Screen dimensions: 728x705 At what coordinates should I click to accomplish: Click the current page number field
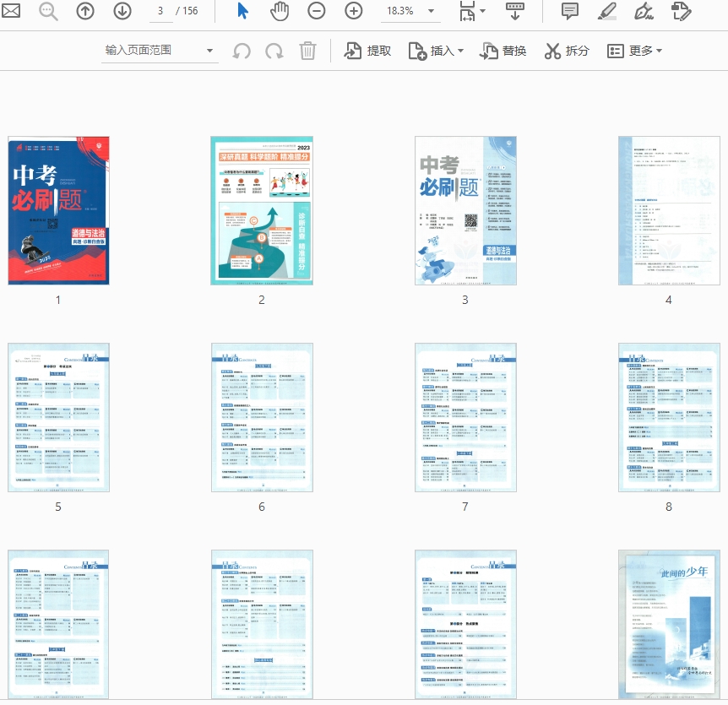click(160, 11)
